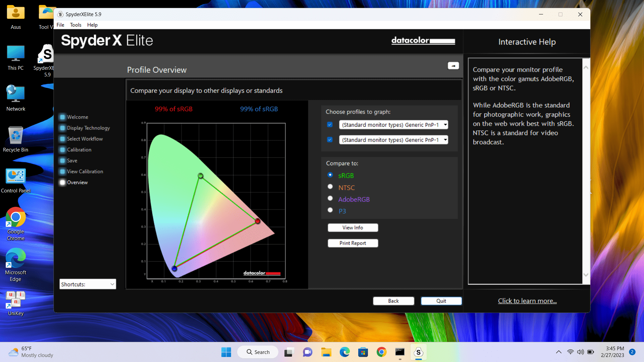Click the Quit button
644x362 pixels.
tap(441, 301)
